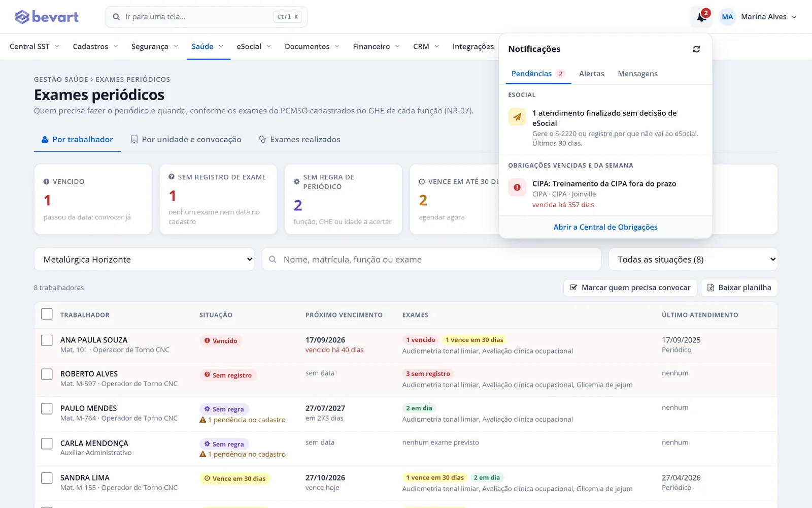This screenshot has height=508, width=812.
Task: Open the Por unidade e convocação tab
Action: 186,139
